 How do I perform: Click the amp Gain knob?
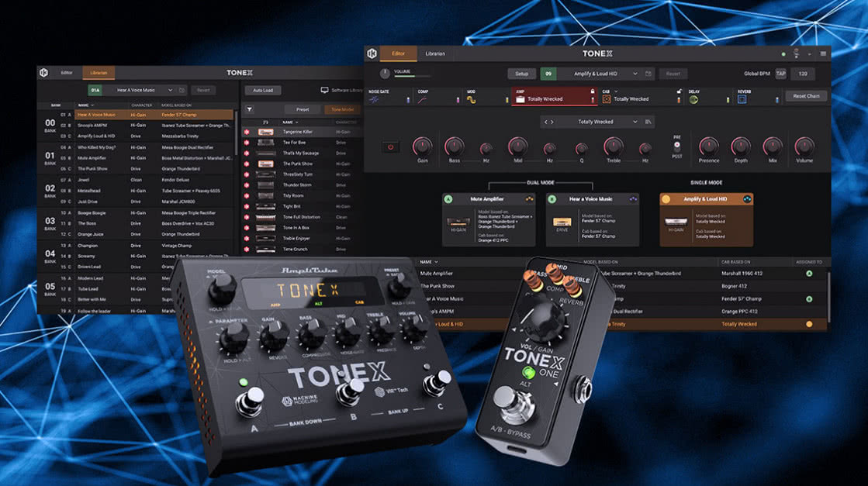coord(423,146)
